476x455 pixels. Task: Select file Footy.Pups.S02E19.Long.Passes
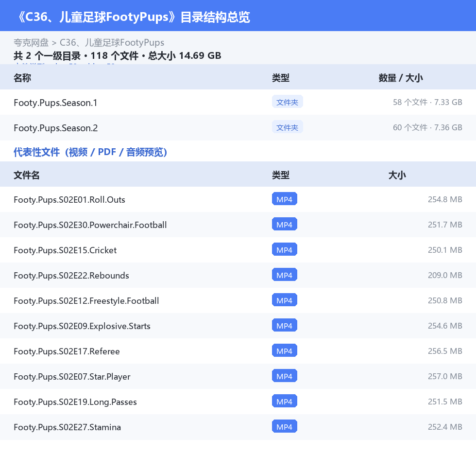point(75,402)
